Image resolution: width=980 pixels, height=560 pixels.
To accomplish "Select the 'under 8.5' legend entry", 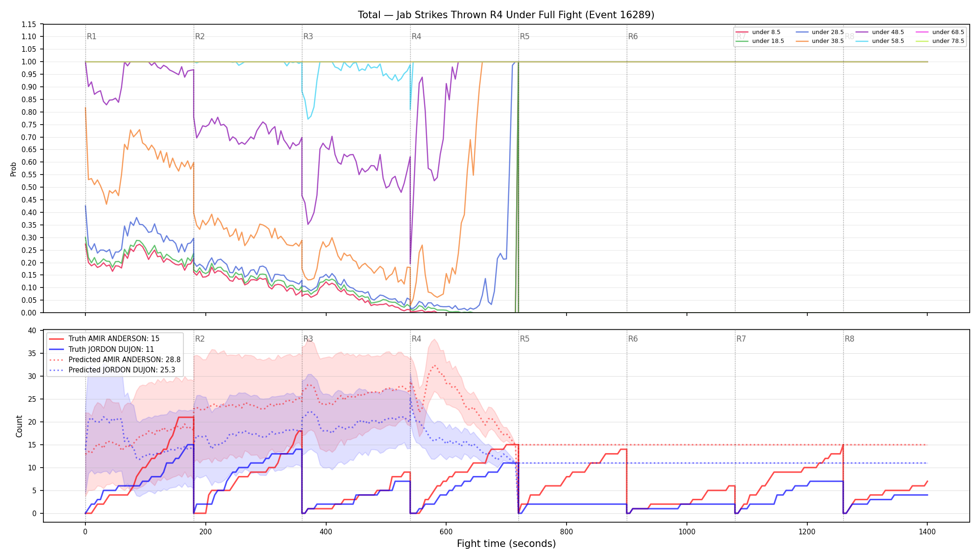I will [x=757, y=32].
